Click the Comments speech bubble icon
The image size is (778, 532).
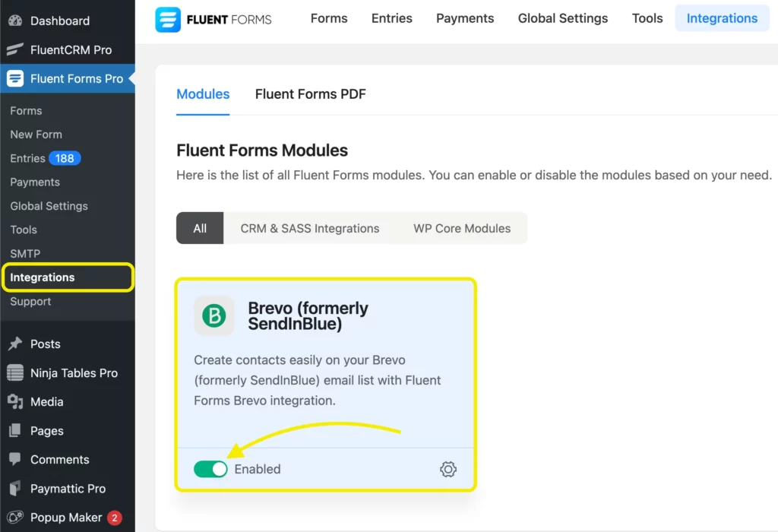[x=15, y=459]
